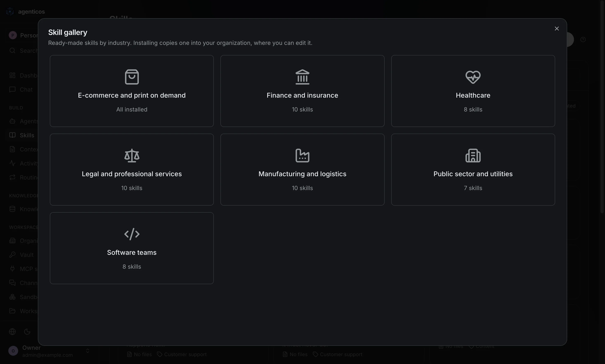The height and width of the screenshot is (364, 605).
Task: Click the 'All installed' label under E-commerce
Action: [x=132, y=109]
